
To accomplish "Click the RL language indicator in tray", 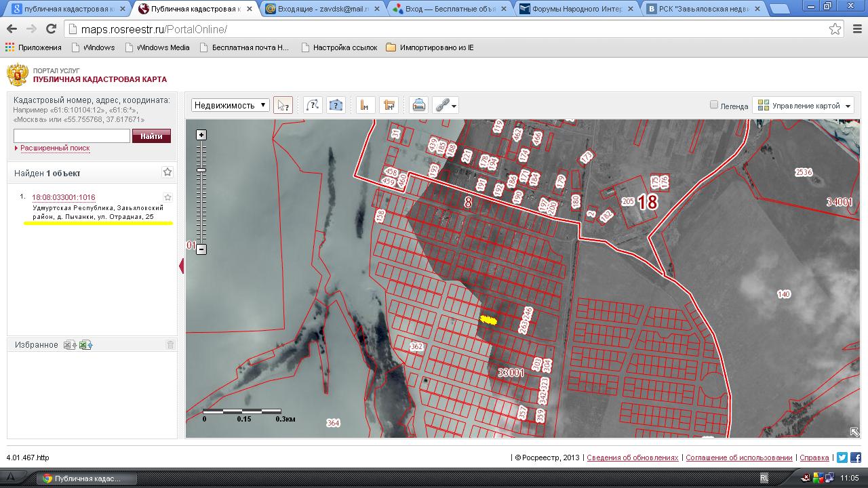I will pos(764,478).
